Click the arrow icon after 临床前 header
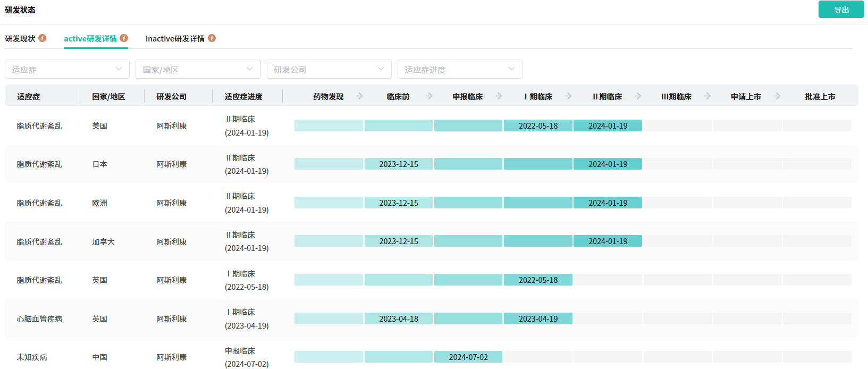This screenshot has height=369, width=868. tap(429, 96)
